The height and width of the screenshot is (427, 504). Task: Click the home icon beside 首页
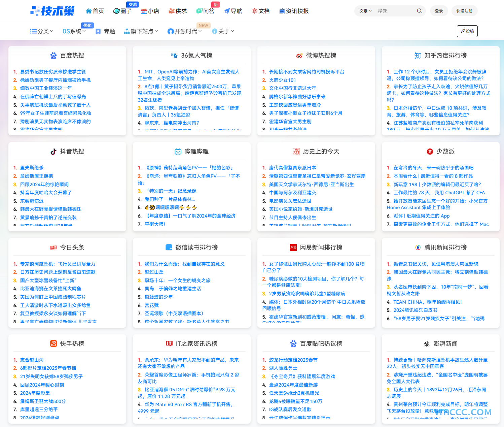89,11
